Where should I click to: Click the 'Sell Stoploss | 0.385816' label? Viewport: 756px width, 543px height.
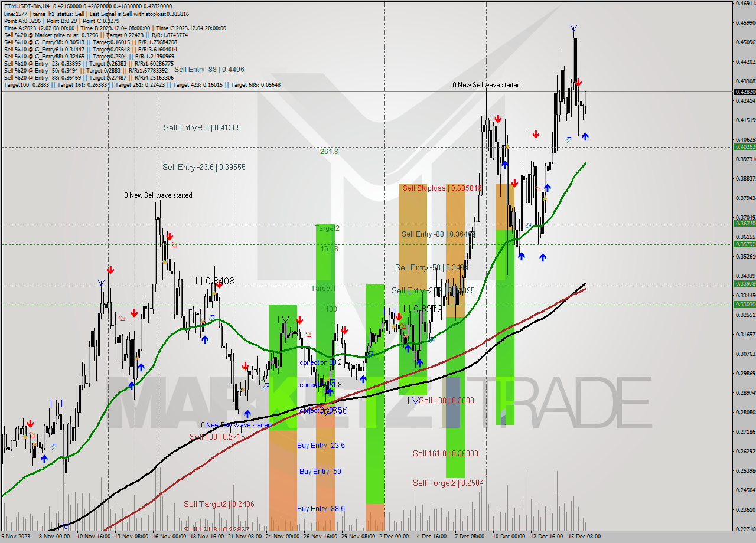442,188
